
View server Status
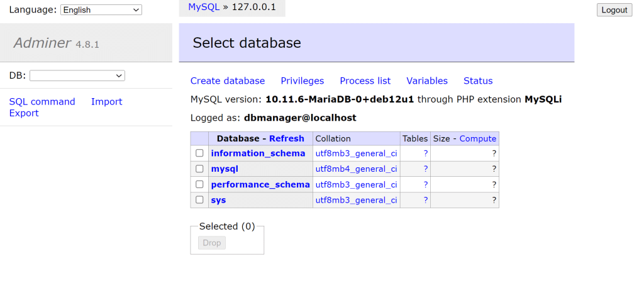[x=478, y=81]
